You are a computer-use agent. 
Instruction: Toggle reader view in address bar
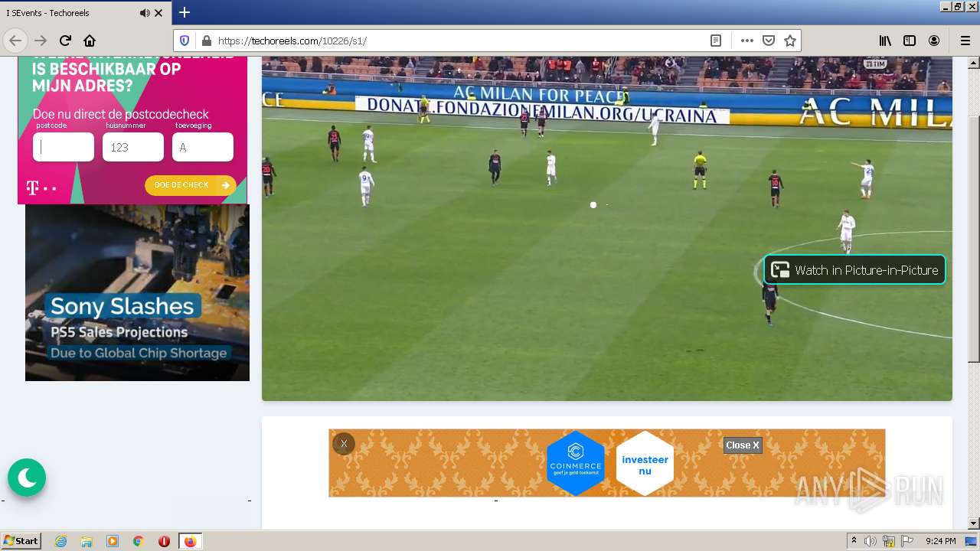[x=716, y=41]
